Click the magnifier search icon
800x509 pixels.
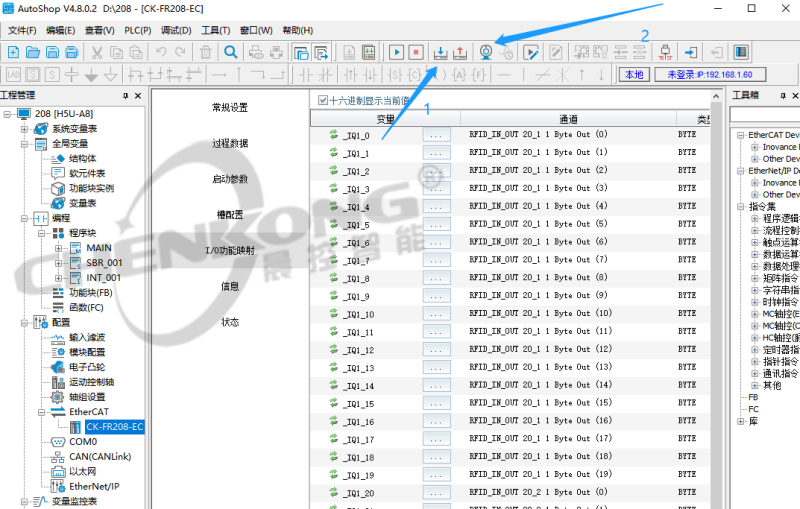(x=231, y=52)
